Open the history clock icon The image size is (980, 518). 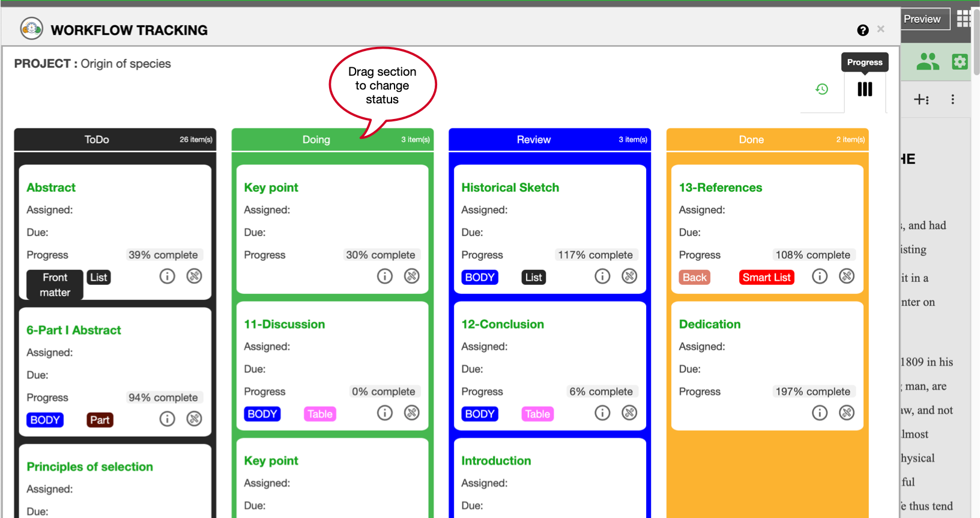[x=821, y=89]
